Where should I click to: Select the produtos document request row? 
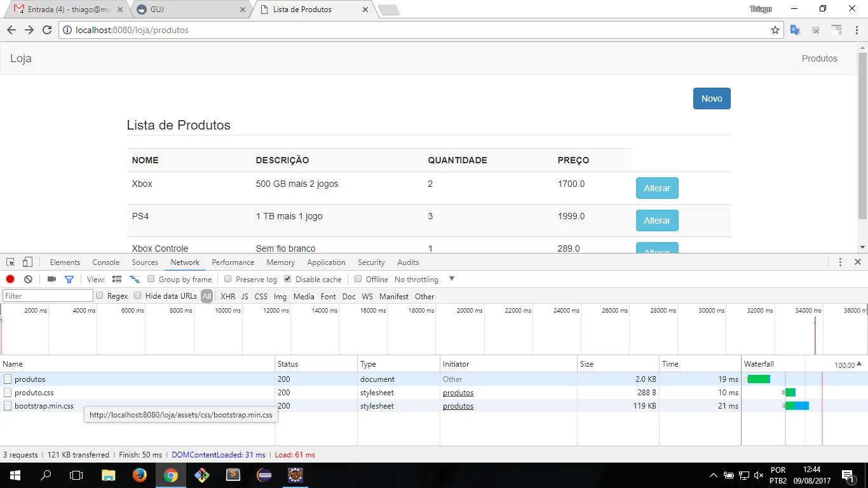tap(370, 379)
